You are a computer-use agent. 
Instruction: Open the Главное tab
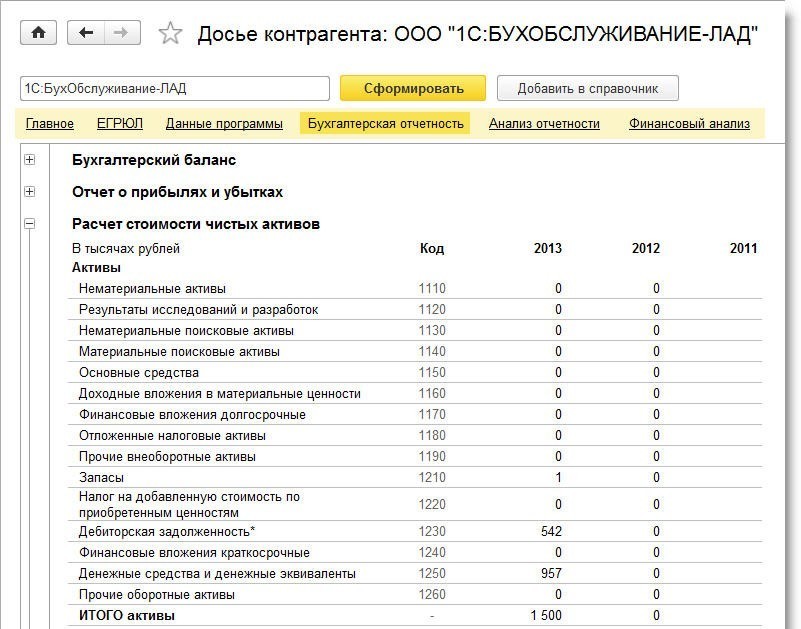click(50, 124)
